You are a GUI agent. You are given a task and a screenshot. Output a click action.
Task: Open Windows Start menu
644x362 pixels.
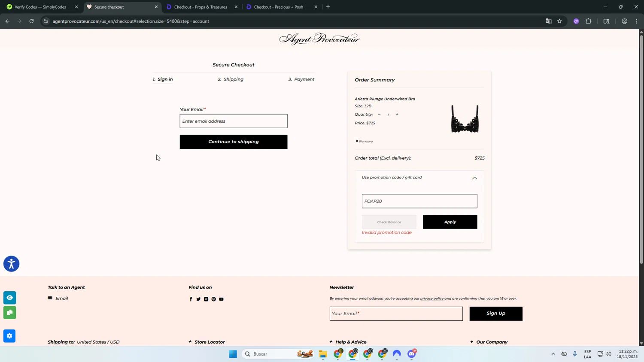(233, 354)
